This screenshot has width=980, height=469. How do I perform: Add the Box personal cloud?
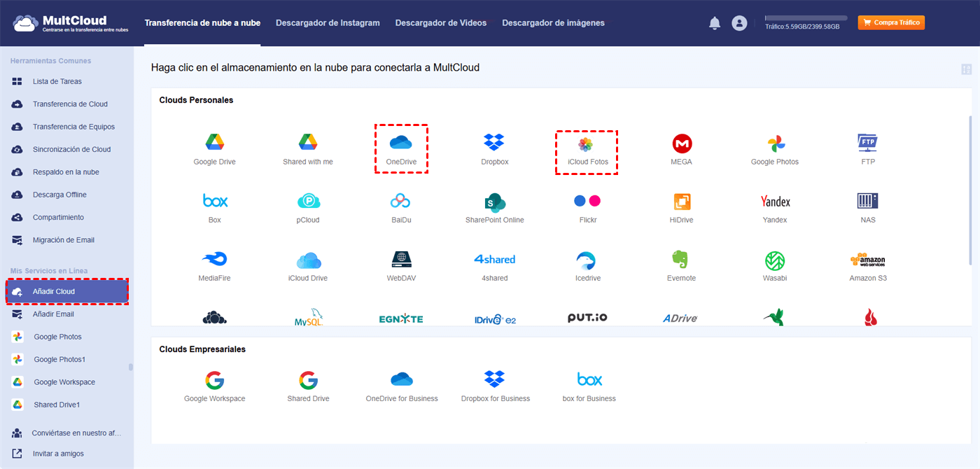click(x=215, y=201)
